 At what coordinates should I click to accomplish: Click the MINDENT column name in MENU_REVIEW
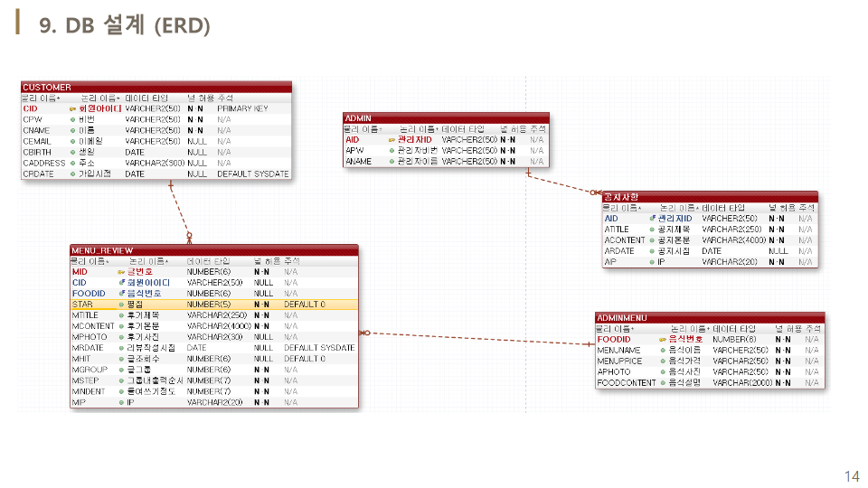click(x=89, y=391)
